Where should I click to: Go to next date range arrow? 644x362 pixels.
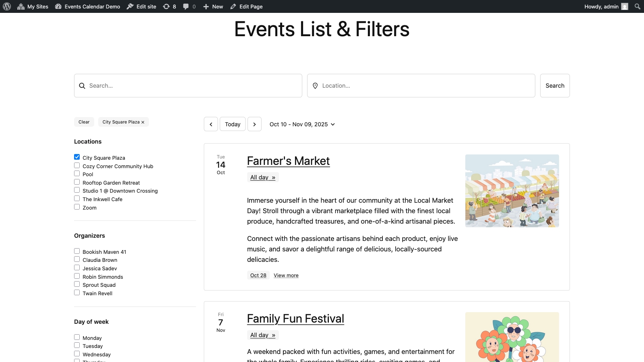[x=254, y=124]
